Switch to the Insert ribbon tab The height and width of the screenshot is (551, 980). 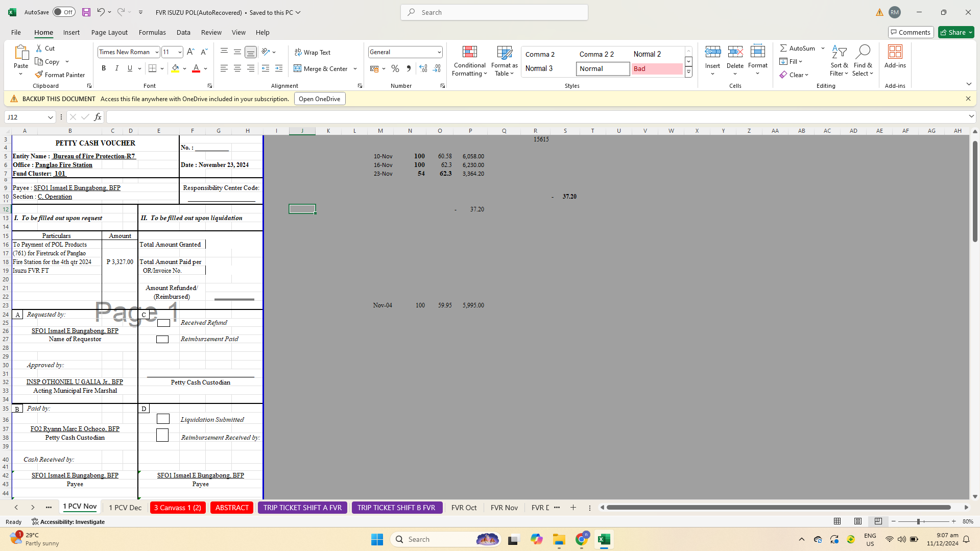pos(71,32)
